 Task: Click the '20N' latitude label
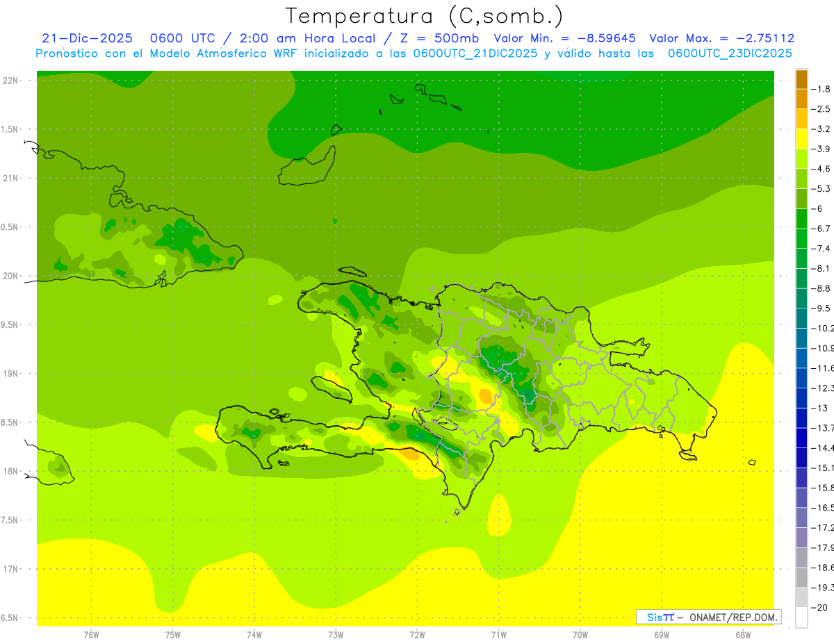10,276
